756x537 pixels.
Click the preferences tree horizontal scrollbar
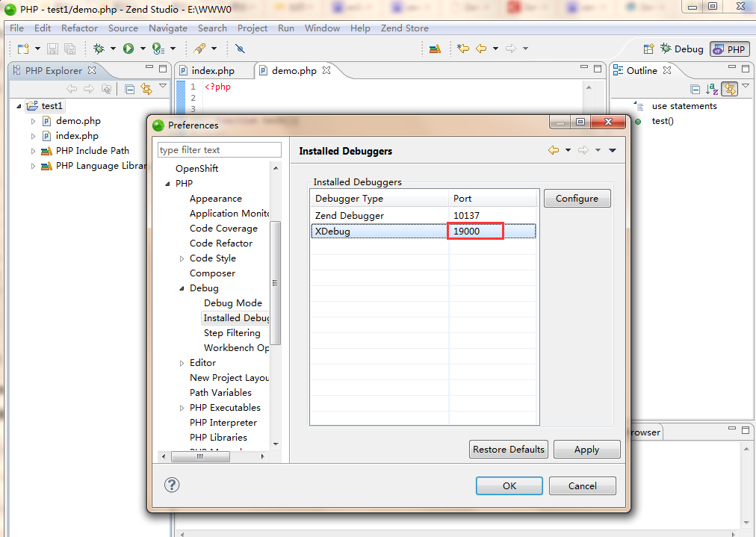(200, 456)
